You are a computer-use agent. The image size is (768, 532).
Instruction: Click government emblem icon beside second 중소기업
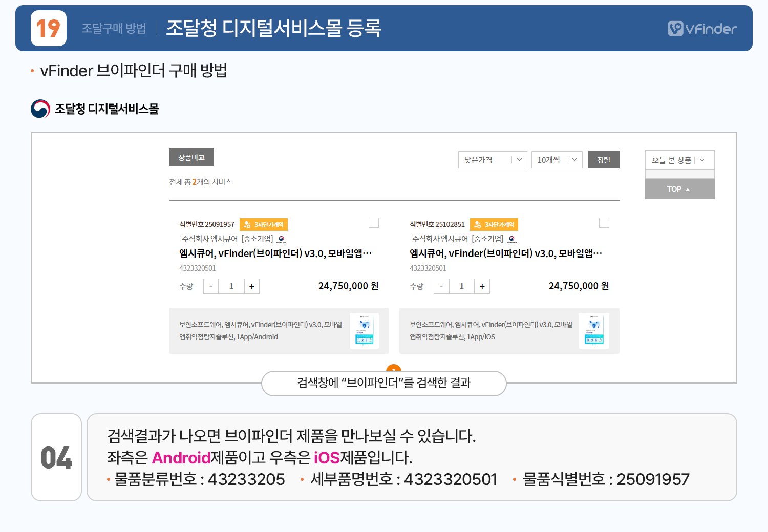tap(512, 239)
